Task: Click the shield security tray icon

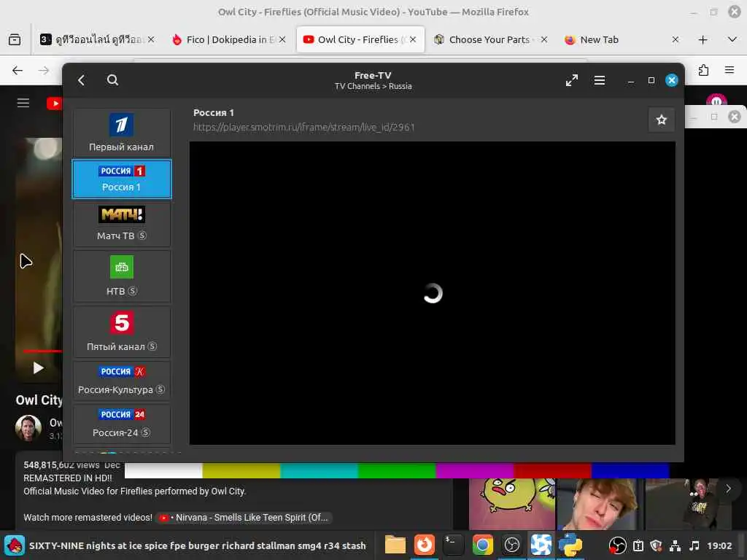Action: click(x=656, y=545)
